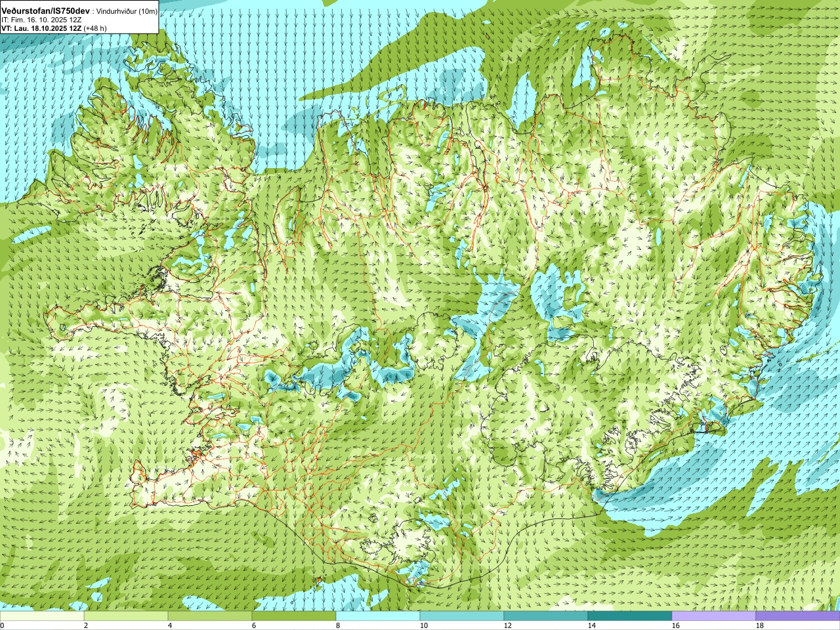Click the 8–10 m/s light cyan legend swatch
Screen dimensions: 840x630
(378, 617)
